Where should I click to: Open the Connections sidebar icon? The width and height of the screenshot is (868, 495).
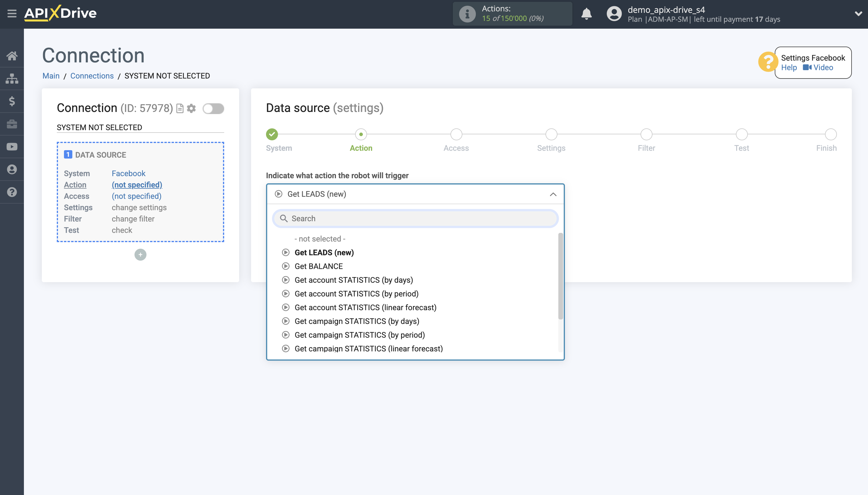coord(12,78)
